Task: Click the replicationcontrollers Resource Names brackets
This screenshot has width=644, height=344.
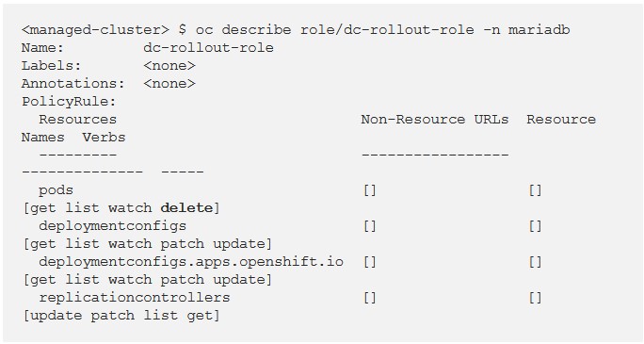Action: point(535,298)
